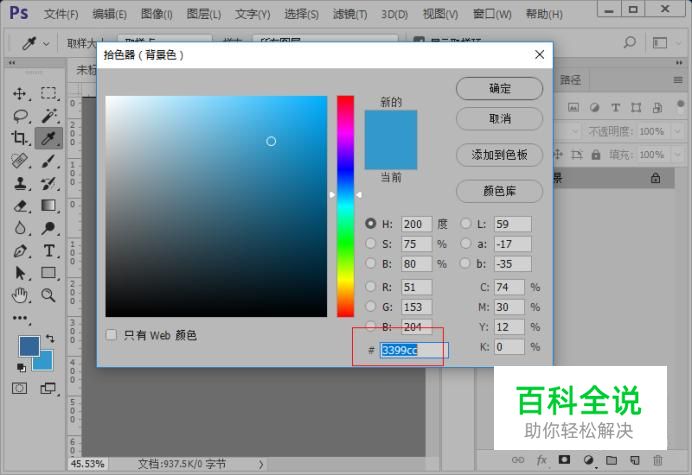Open the 编辑(E) menu
Image resolution: width=692 pixels, height=475 pixels.
pyautogui.click(x=109, y=14)
